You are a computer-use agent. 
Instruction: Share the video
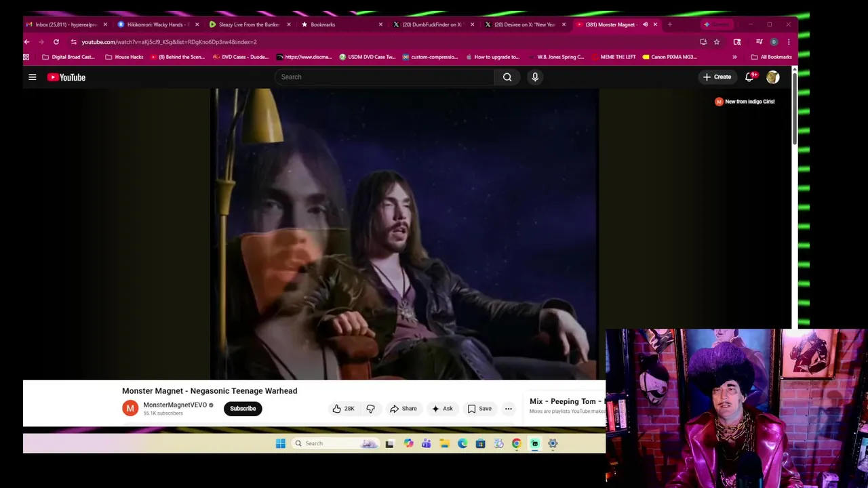tap(403, 409)
